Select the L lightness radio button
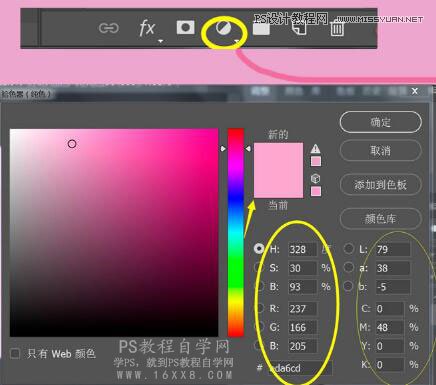The image size is (436, 385). (348, 248)
